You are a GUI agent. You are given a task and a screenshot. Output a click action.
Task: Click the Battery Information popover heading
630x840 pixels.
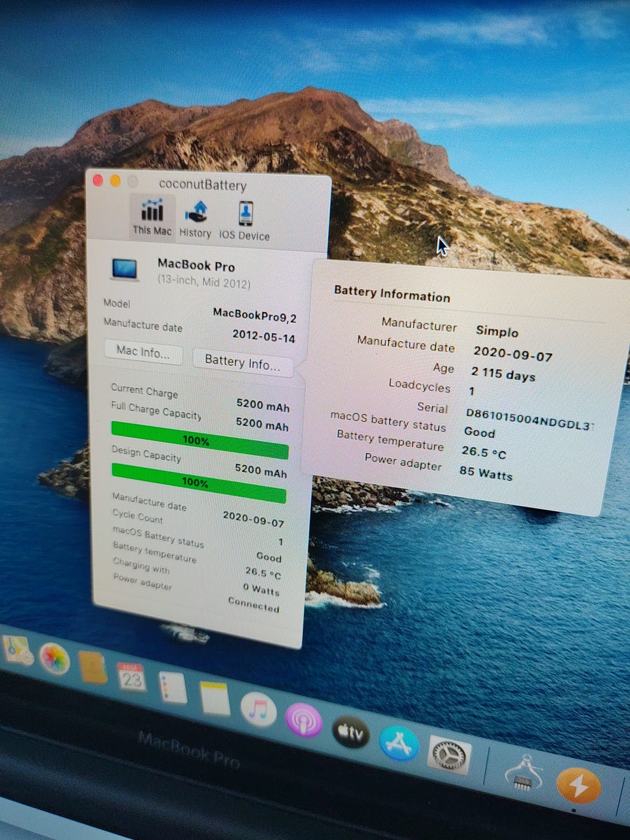392,293
